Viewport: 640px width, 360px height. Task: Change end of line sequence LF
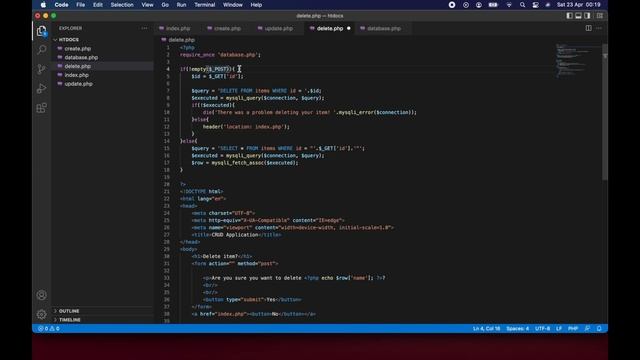(559, 329)
